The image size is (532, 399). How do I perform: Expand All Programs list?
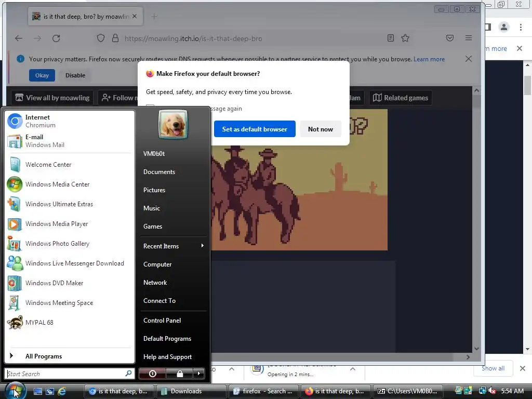coord(70,356)
